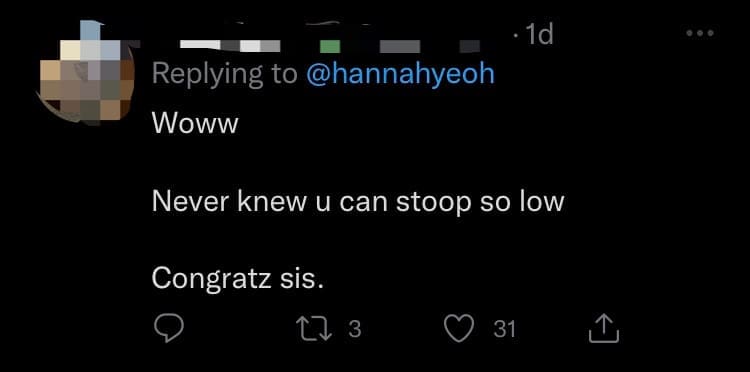This screenshot has width=750, height=372.
Task: Click the line Never knew u can stoop so low
Action: 358,202
